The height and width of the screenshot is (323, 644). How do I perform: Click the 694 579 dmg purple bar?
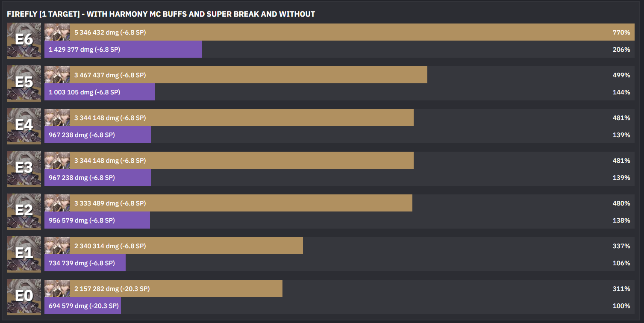coord(82,305)
